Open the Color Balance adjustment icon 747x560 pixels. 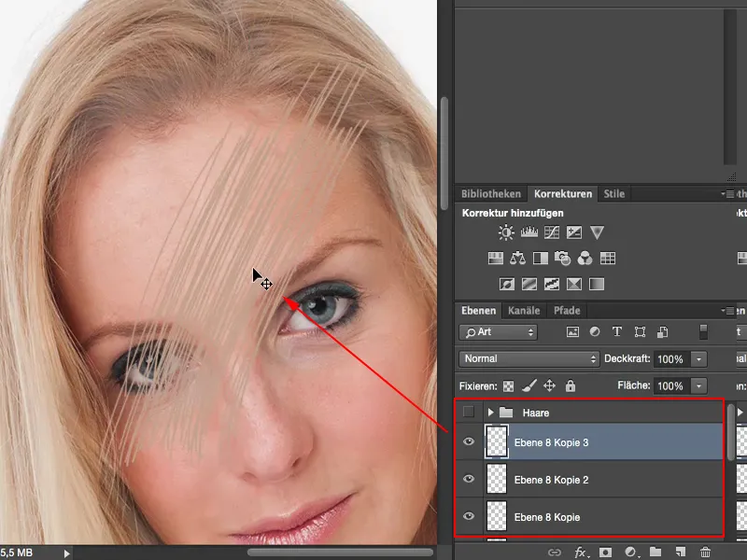[x=519, y=258]
